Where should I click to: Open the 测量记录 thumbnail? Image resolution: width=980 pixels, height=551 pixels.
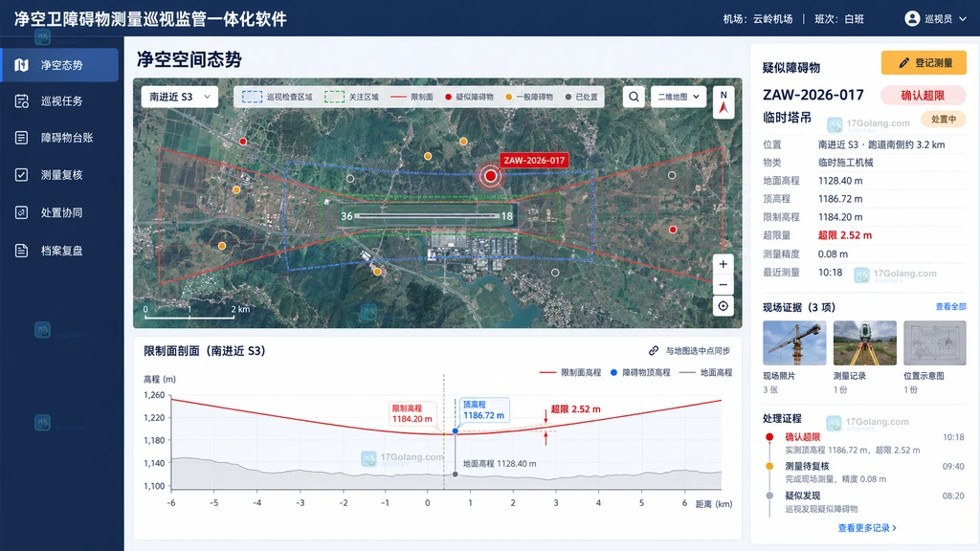click(865, 343)
